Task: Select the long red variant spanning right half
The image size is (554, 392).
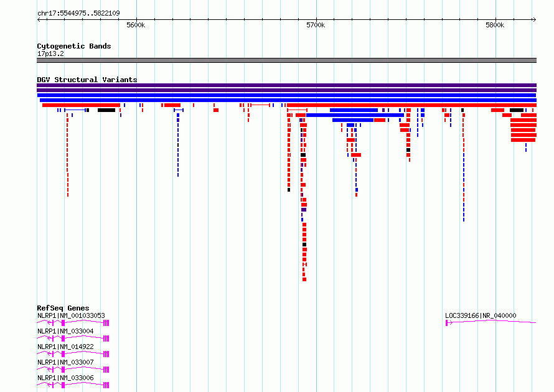Action: click(411, 105)
